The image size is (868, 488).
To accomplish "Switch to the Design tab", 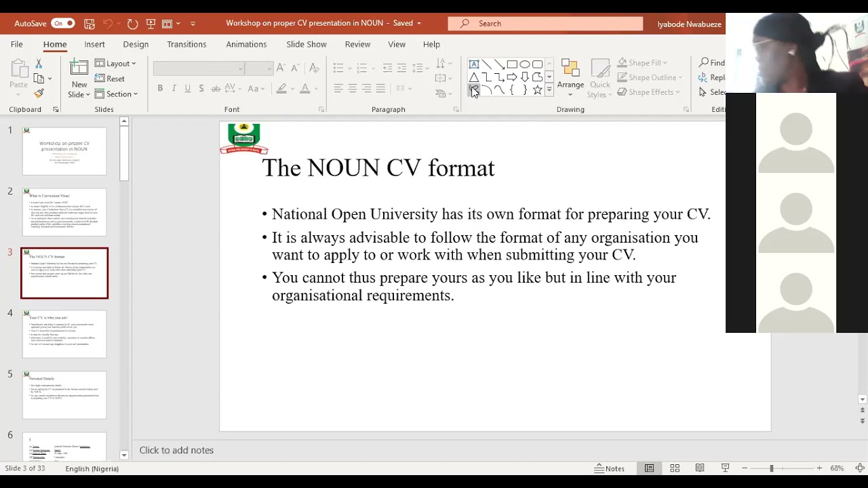I will (x=136, y=44).
